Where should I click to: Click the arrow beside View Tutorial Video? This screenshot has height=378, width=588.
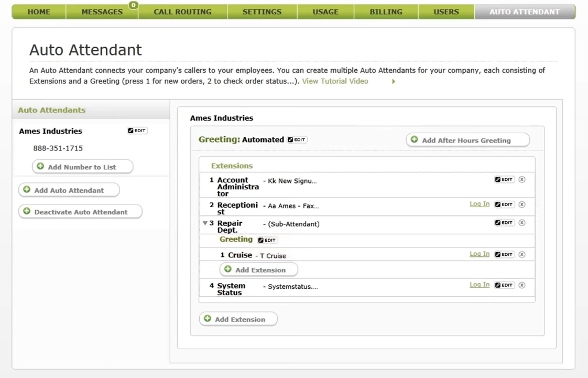[394, 81]
